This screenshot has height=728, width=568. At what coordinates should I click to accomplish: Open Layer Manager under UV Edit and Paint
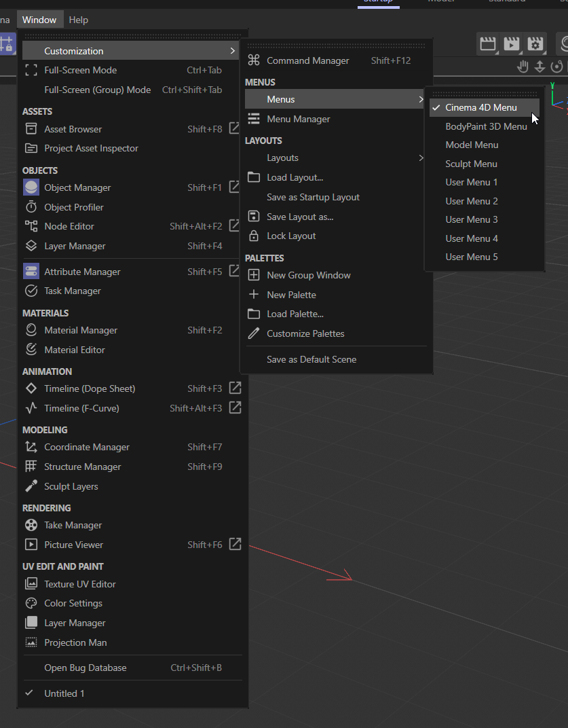[132, 623]
